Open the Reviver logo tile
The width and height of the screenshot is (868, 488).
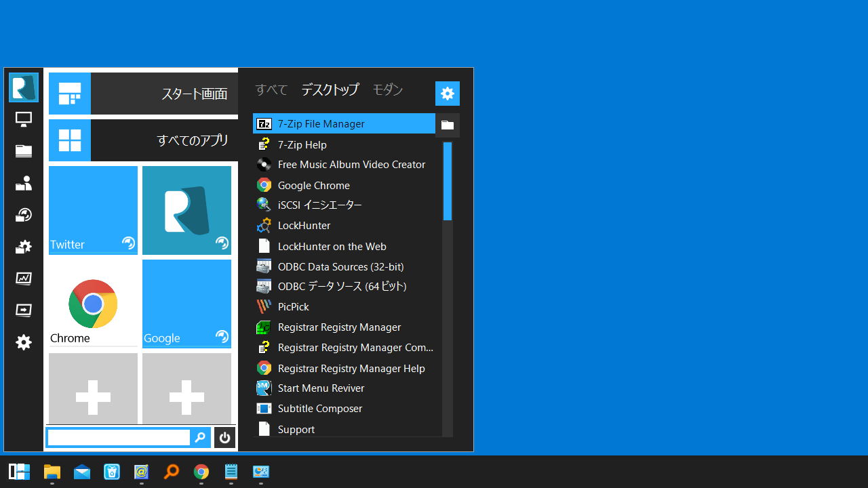[186, 210]
